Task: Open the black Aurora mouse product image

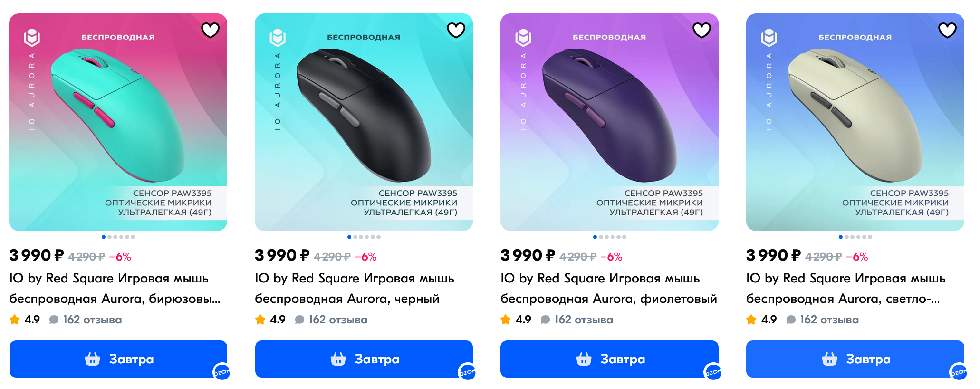Action: pos(364,122)
